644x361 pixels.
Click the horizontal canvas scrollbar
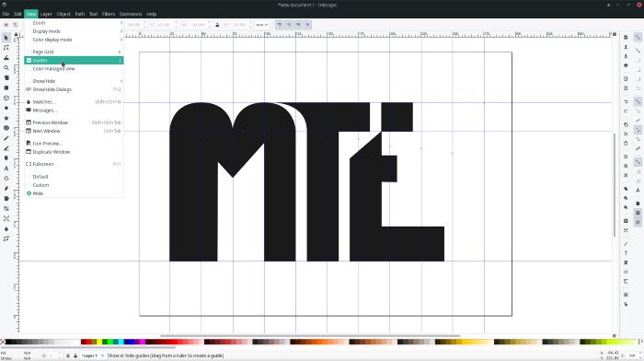310,336
